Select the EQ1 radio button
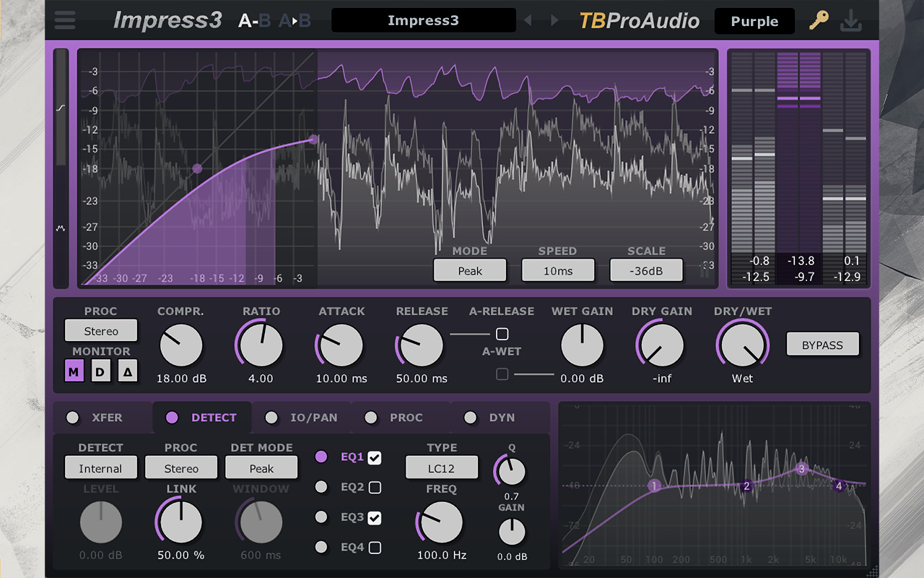The height and width of the screenshot is (578, 924). click(x=321, y=457)
